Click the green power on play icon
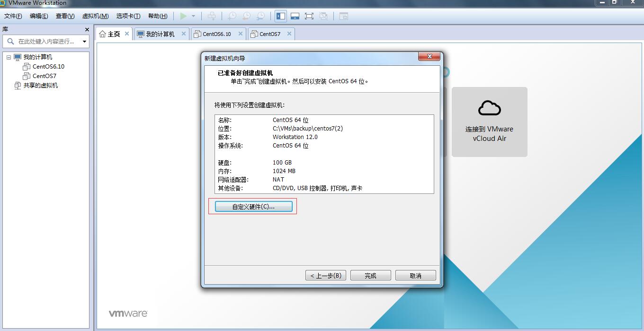The image size is (644, 331). 183,16
